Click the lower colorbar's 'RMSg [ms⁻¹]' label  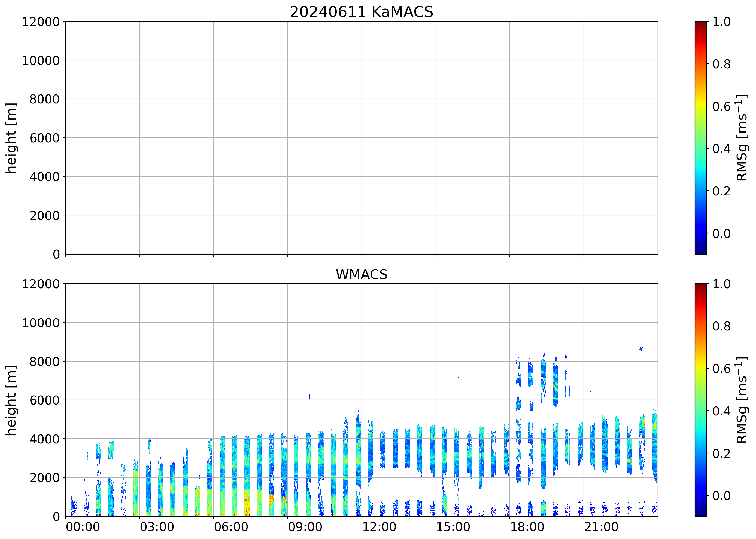click(x=742, y=400)
